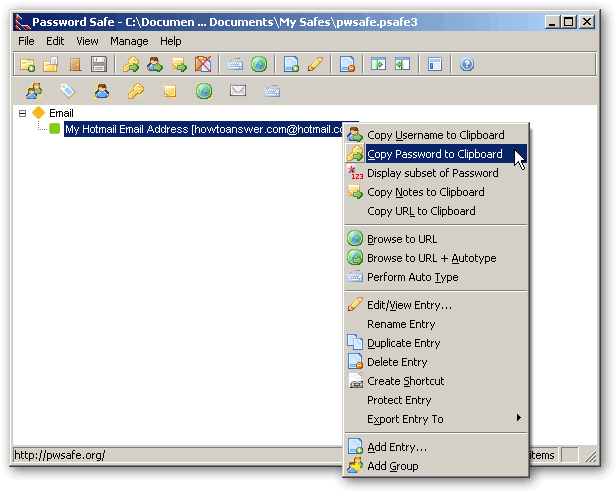The height and width of the screenshot is (493, 616).
Task: Click the Open database folder icon
Action: [x=51, y=64]
